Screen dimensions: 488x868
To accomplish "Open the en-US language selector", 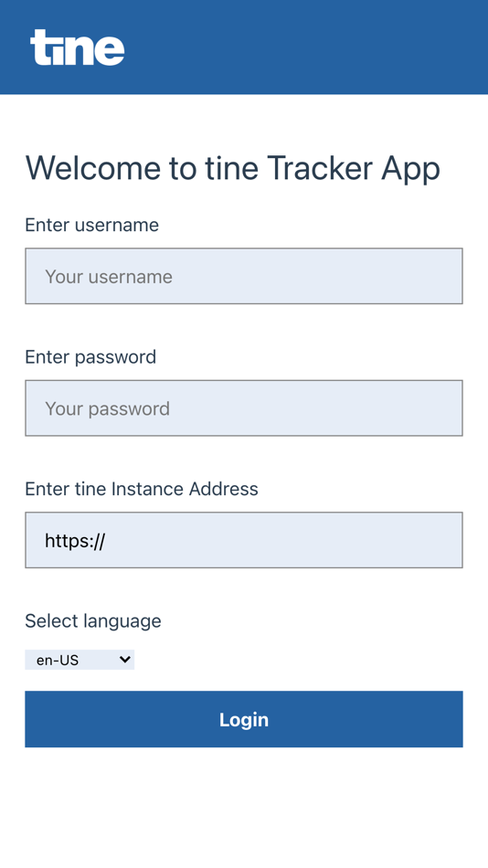I will (80, 660).
